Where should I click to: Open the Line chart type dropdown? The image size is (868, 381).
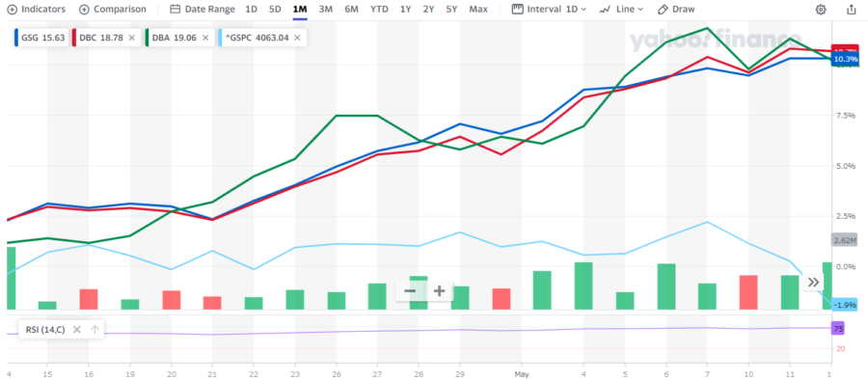click(622, 10)
